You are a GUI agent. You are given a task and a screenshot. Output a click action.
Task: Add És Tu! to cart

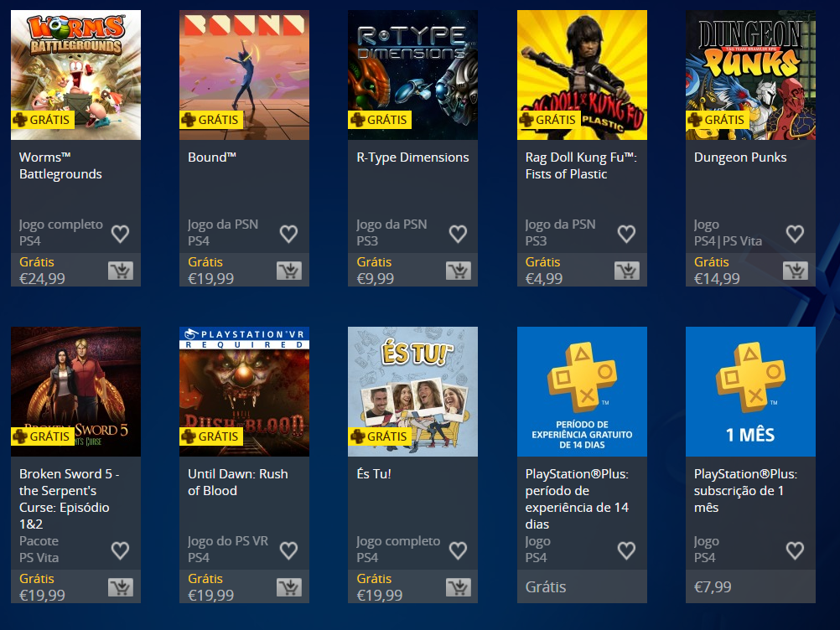point(459,588)
